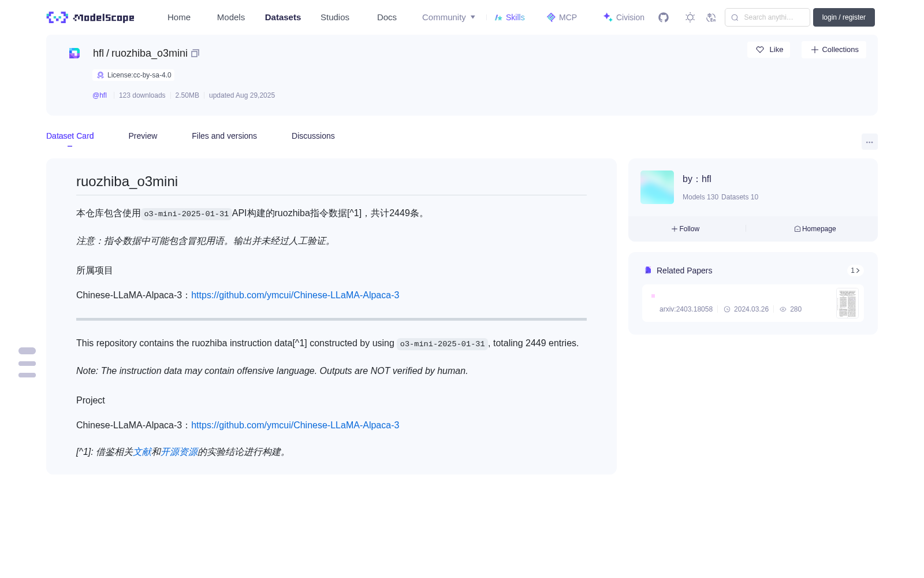
Task: Click the license badge icon
Action: [100, 75]
